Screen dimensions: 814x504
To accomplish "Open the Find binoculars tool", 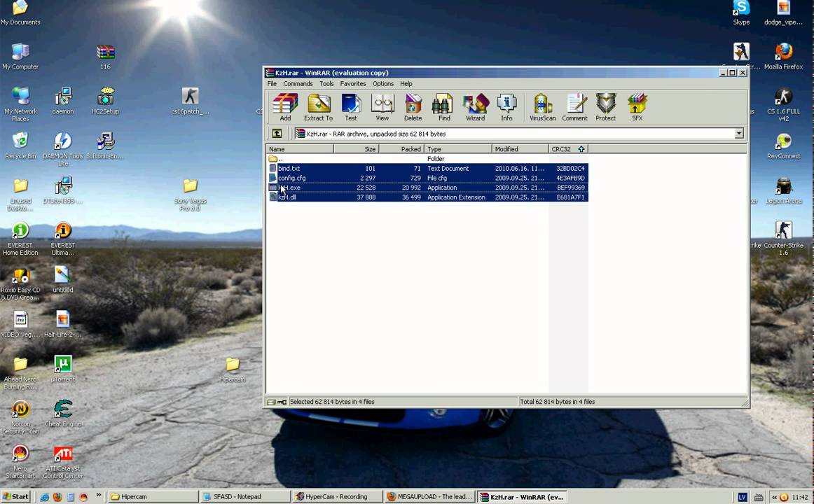I will pyautogui.click(x=444, y=107).
